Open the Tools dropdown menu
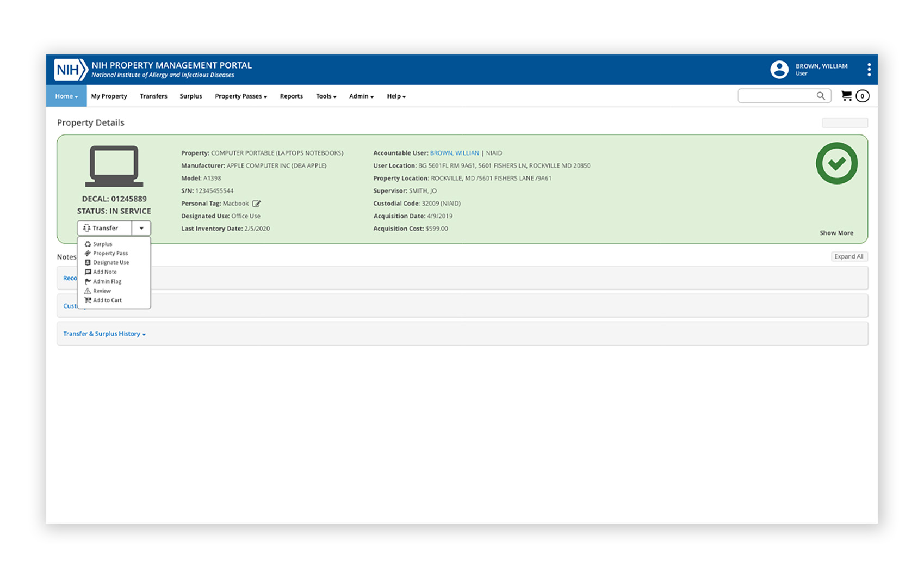The image size is (924, 578). (326, 96)
